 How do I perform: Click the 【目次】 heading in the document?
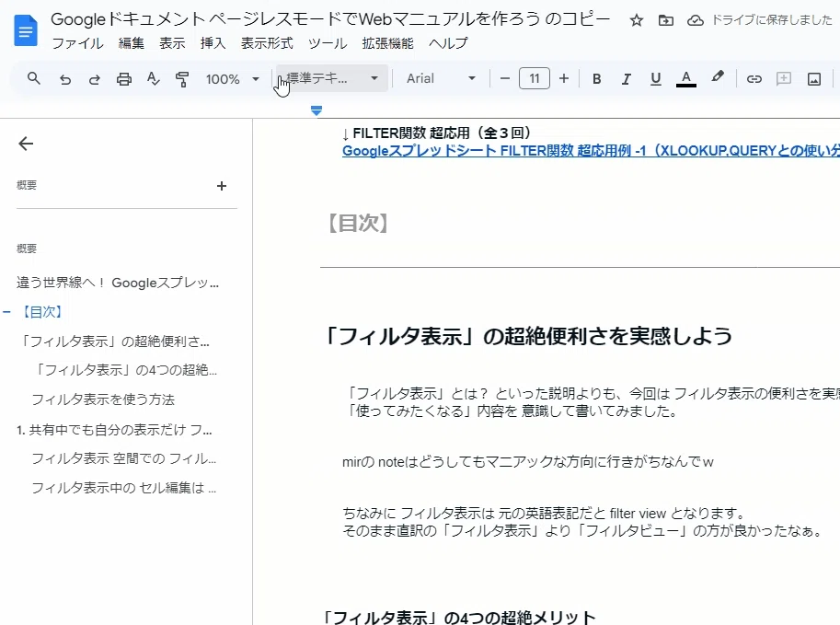tap(358, 223)
